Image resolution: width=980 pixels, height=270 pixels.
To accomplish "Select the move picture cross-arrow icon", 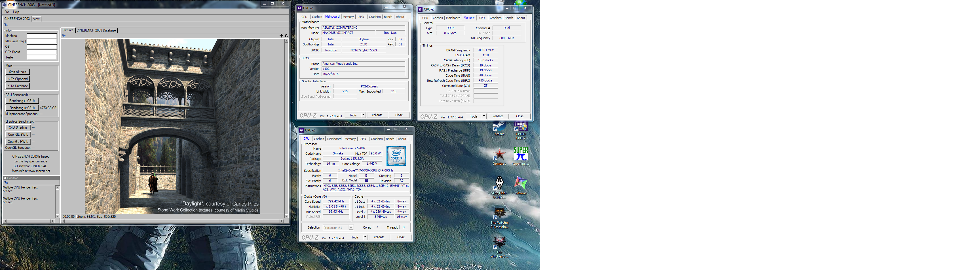I will coord(281,36).
